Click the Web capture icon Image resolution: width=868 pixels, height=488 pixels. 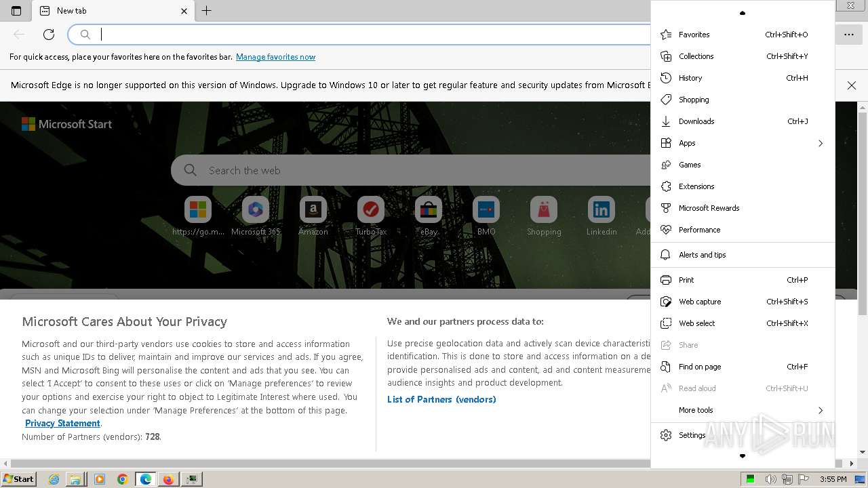point(666,302)
